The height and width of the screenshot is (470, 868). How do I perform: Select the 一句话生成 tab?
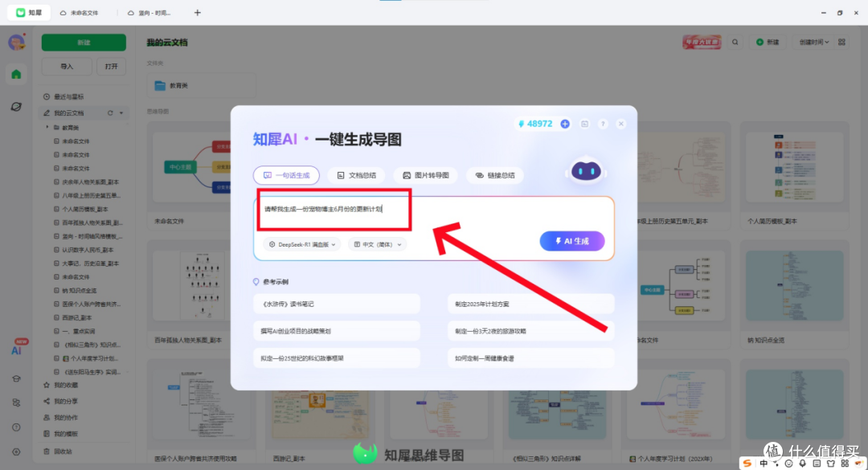pyautogui.click(x=286, y=175)
